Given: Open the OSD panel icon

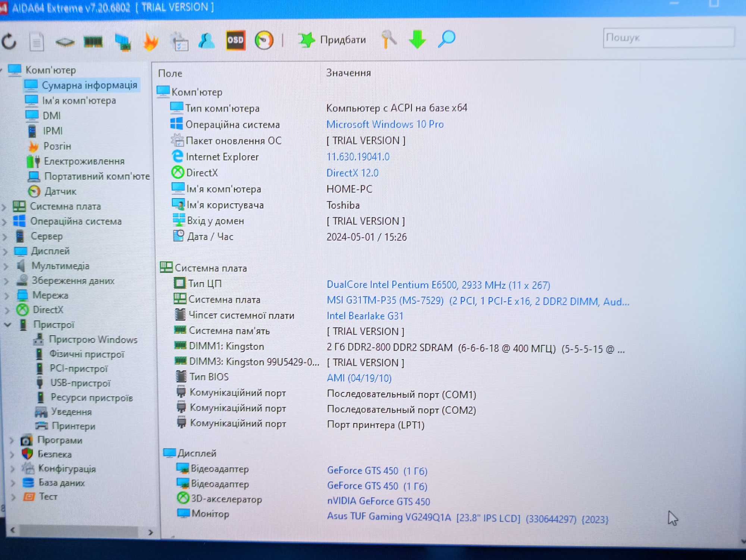Looking at the screenshot, I should click(x=235, y=40).
